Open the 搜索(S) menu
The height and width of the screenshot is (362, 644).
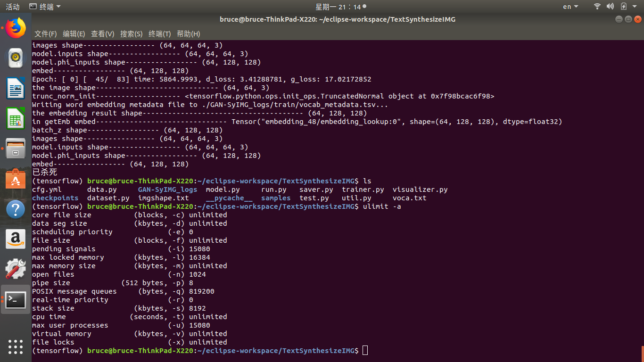coord(131,34)
